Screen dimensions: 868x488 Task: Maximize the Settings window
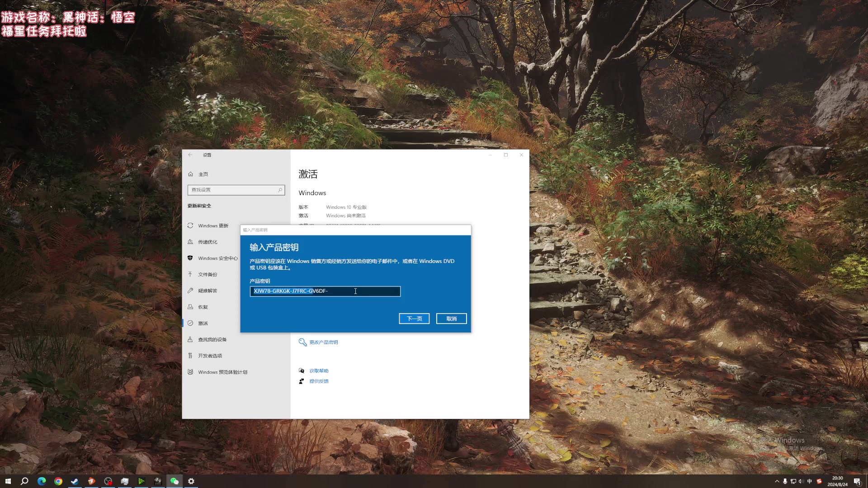(506, 155)
